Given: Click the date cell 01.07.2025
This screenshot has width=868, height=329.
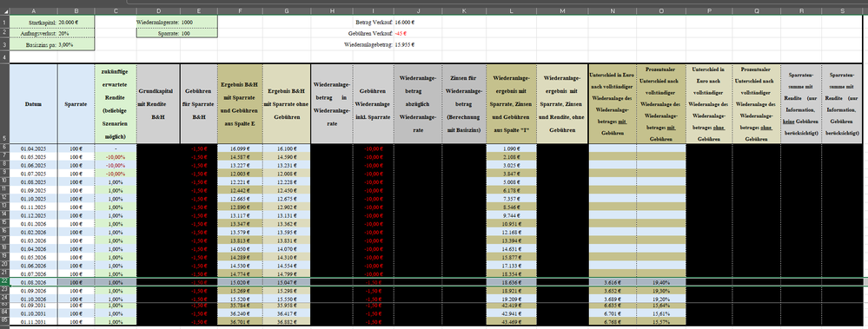Looking at the screenshot, I should coord(33,174).
